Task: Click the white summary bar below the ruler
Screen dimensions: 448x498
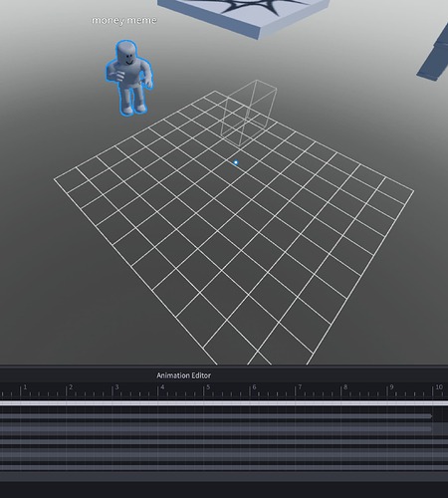Action: (224, 403)
